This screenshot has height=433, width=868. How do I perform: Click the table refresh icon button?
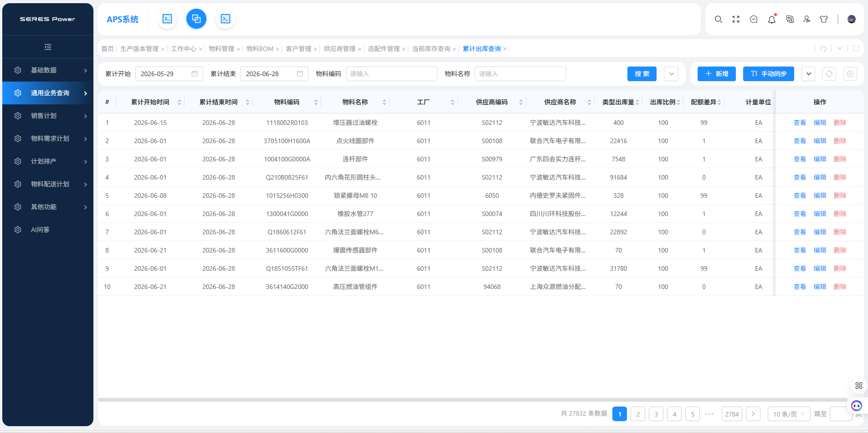(829, 74)
